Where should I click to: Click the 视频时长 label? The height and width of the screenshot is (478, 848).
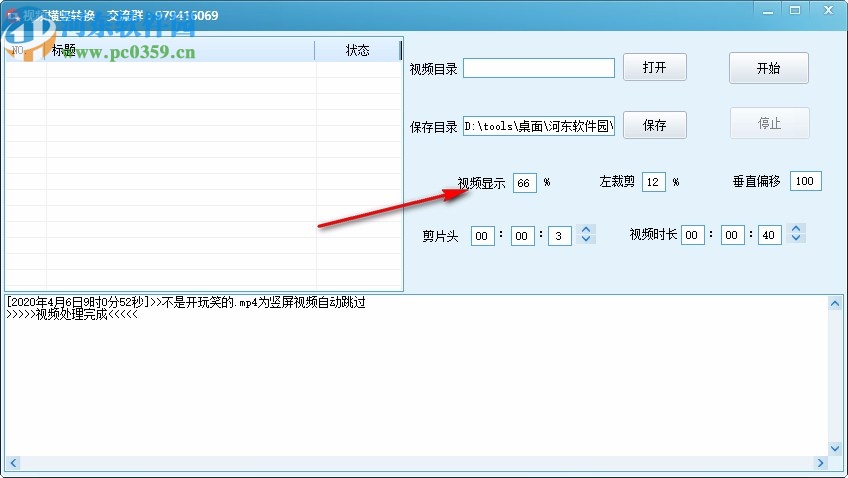coord(653,234)
